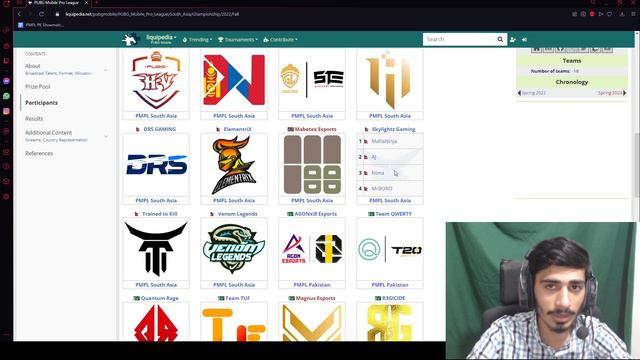This screenshot has width=640, height=360.
Task: Click the Mabetex Esports logo
Action: coord(312,164)
